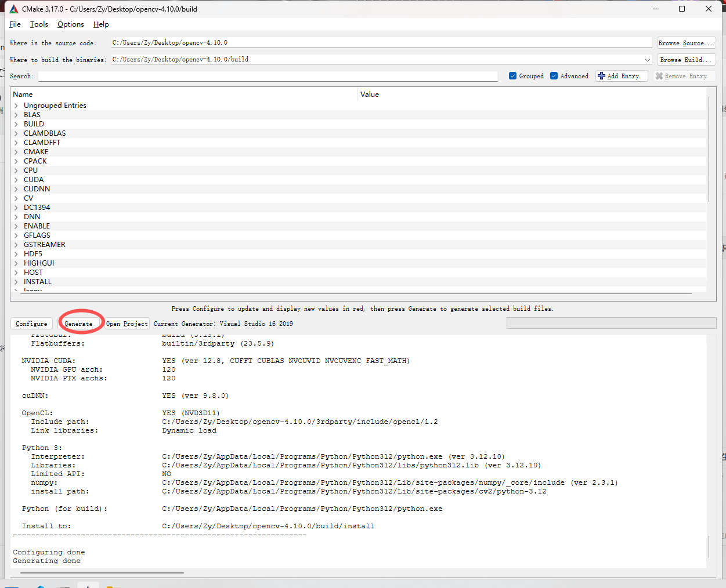726x588 pixels.
Task: Click the Search input field
Action: tap(268, 77)
